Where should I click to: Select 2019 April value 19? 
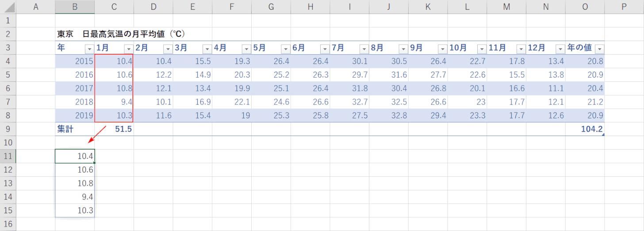tap(232, 115)
